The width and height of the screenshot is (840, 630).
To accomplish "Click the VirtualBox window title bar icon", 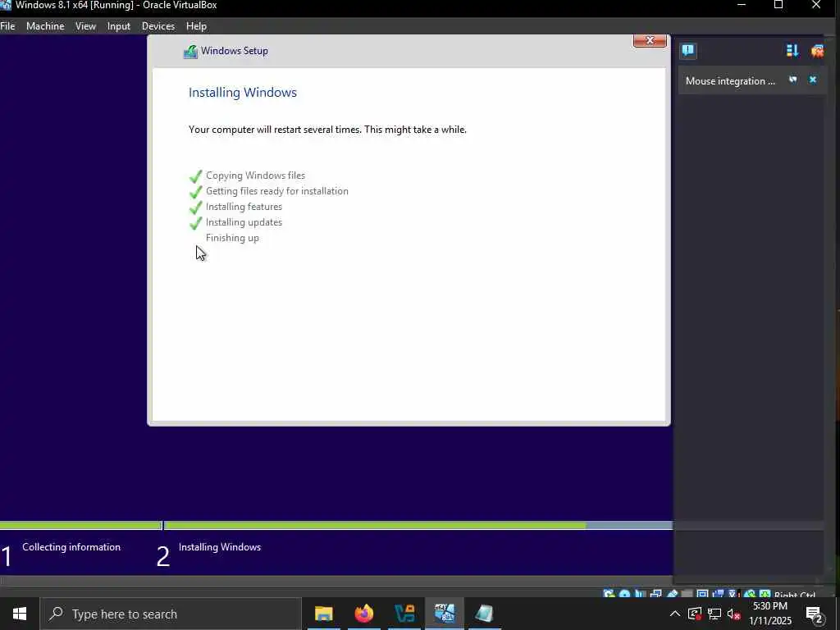I will tap(6, 6).
